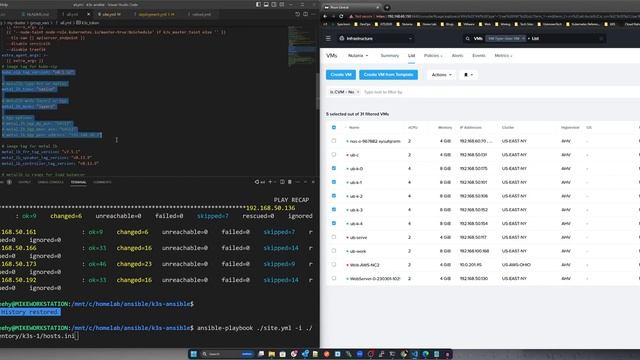This screenshot has width=640, height=360.
Task: Open the Nutanix dropdown beside VMs
Action: coord(358,56)
